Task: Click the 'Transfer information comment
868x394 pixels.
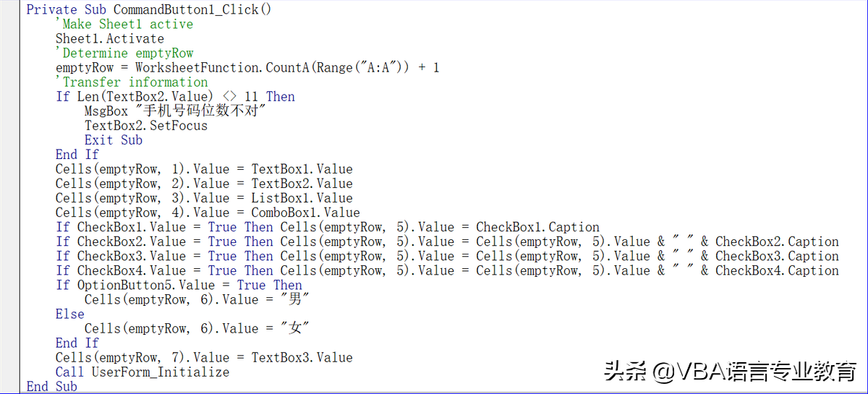Action: click(x=132, y=82)
